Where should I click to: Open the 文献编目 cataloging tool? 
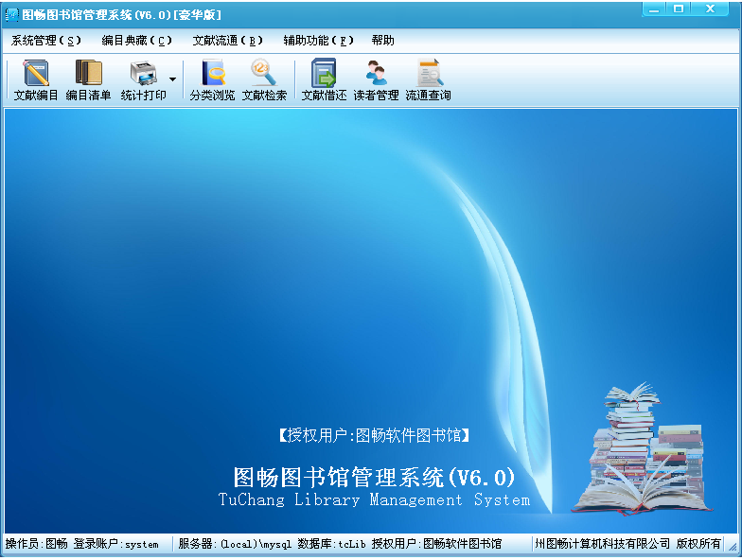click(x=36, y=79)
